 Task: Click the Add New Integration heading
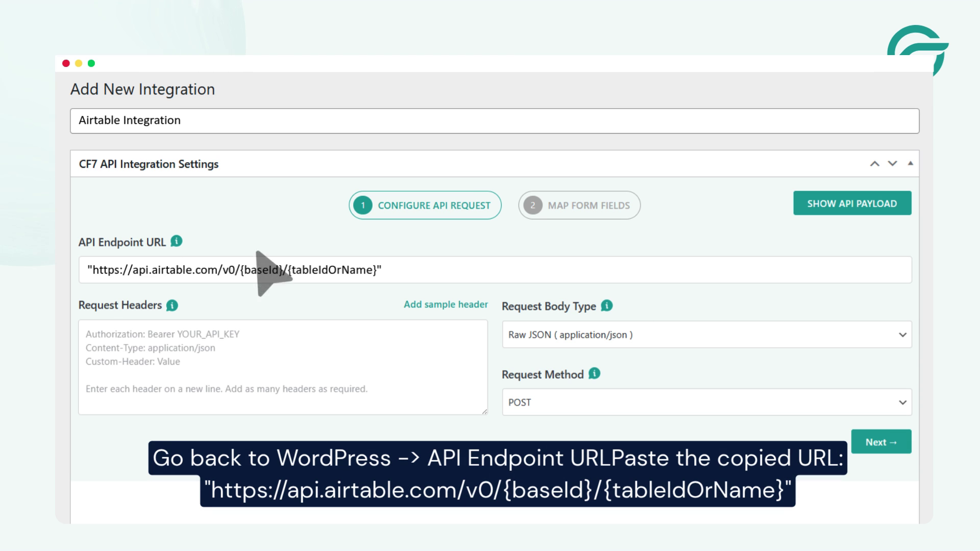[x=142, y=89]
